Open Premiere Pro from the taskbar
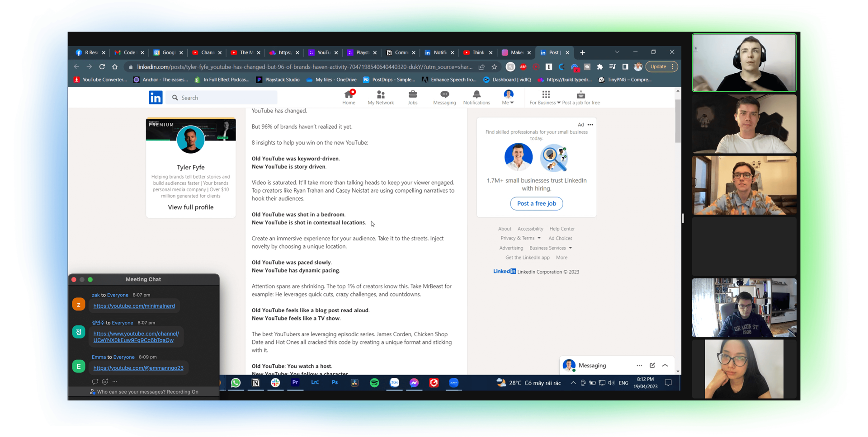Viewport: 868px width, 437px height. click(x=295, y=383)
